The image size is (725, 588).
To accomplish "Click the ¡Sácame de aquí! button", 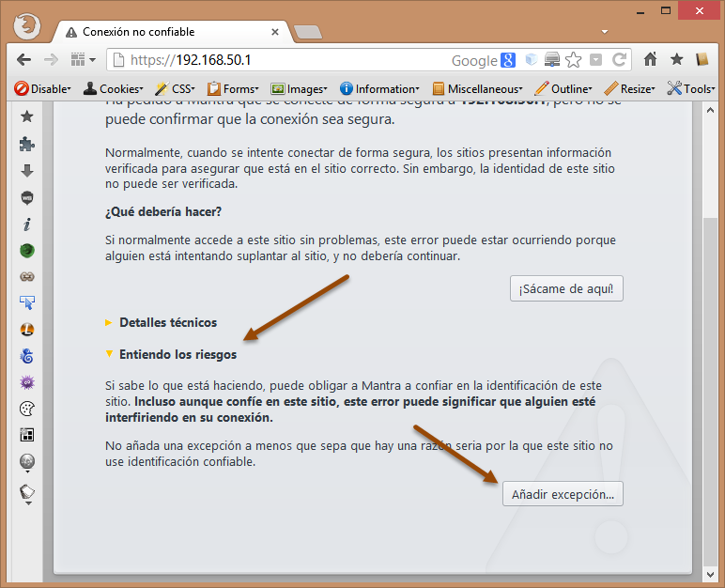I will (x=566, y=288).
